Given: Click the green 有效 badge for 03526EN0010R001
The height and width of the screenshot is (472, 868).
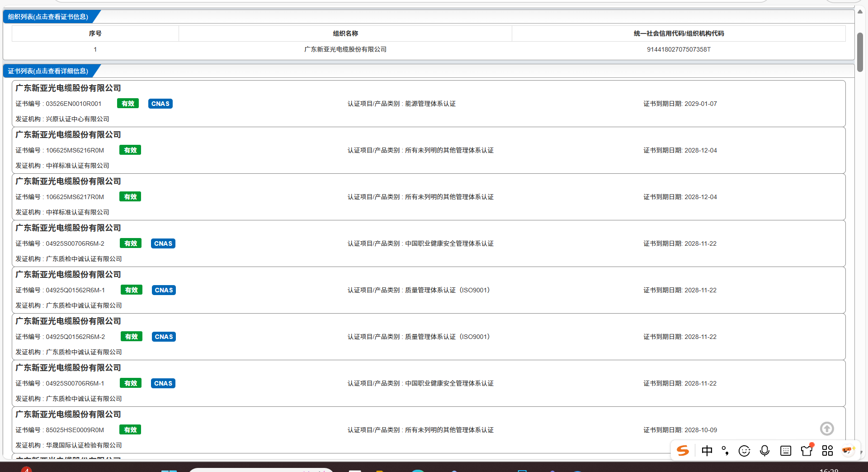Looking at the screenshot, I should [x=128, y=104].
